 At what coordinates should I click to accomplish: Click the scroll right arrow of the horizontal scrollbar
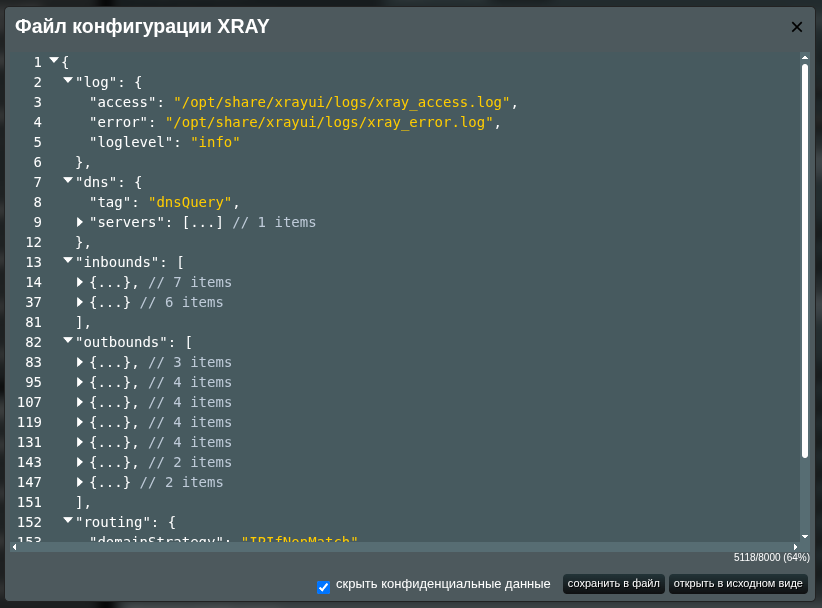point(795,547)
